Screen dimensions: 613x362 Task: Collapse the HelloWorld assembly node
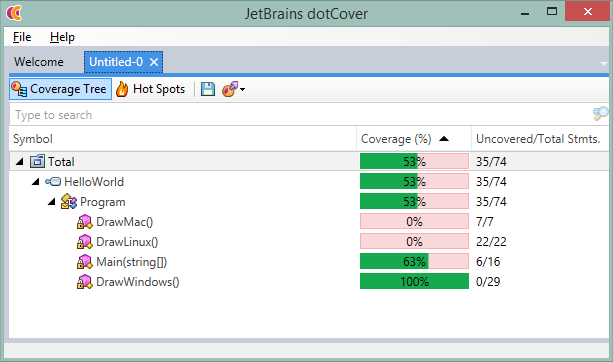[36, 181]
